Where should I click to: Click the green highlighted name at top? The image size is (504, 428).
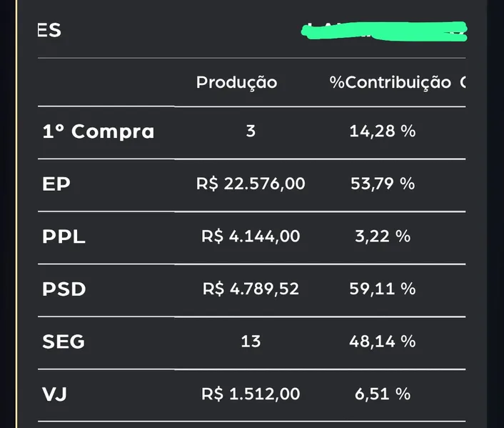(x=384, y=31)
